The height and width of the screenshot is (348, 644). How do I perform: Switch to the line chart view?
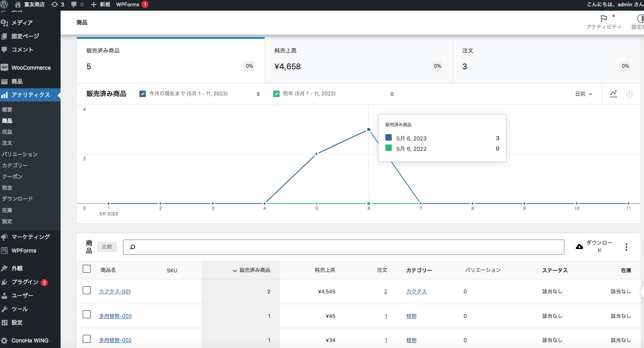[614, 94]
